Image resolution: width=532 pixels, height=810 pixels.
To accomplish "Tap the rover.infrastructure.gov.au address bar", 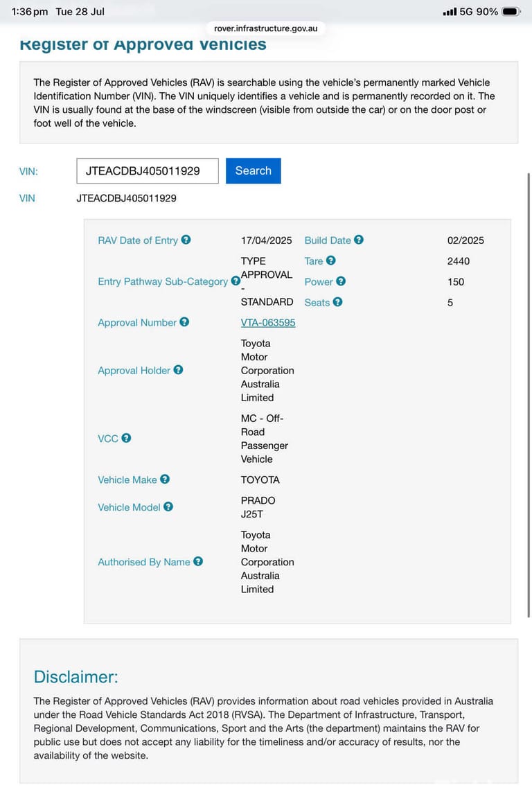I will (265, 28).
